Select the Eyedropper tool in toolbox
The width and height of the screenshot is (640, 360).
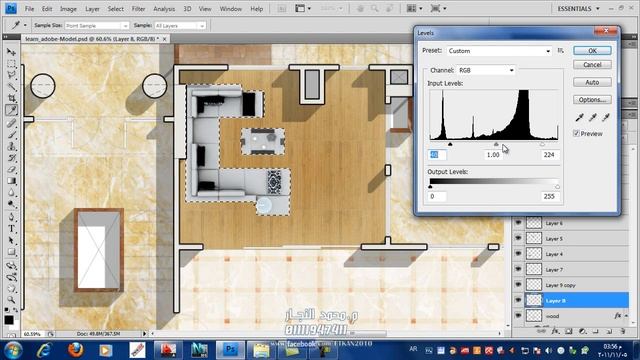[11, 110]
